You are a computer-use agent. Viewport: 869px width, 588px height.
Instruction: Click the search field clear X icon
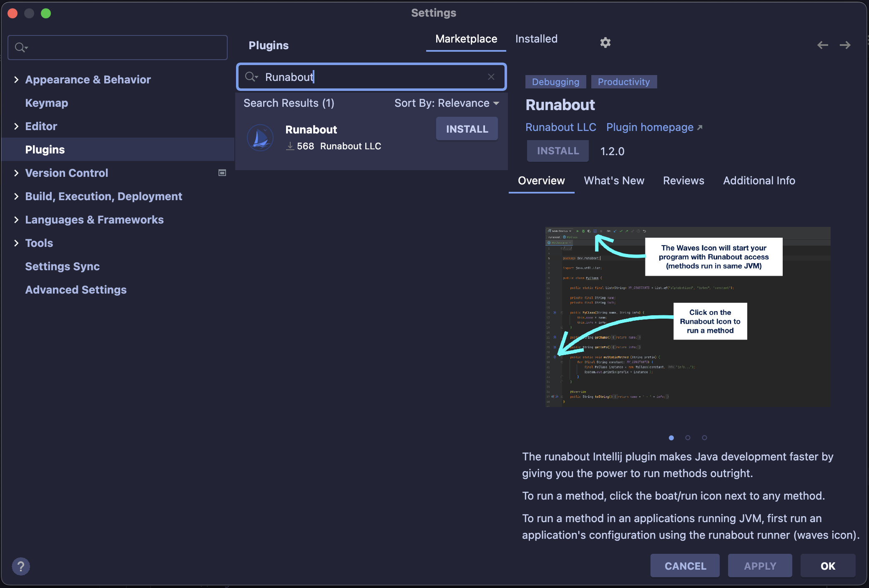point(491,77)
